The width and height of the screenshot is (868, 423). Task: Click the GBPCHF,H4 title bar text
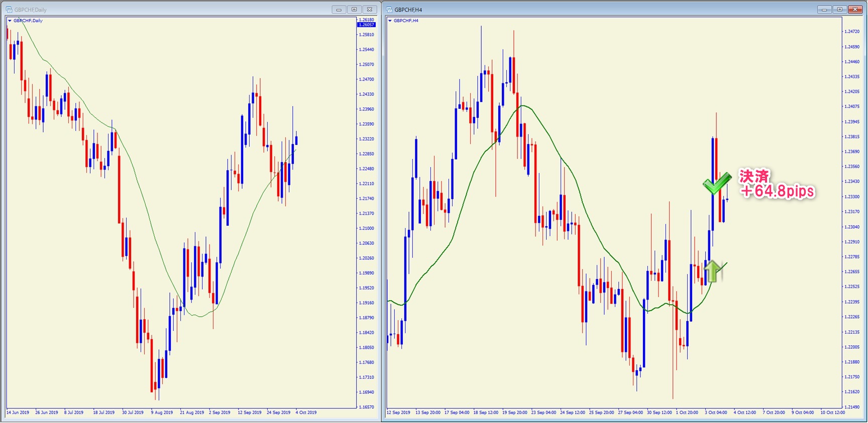coord(408,10)
